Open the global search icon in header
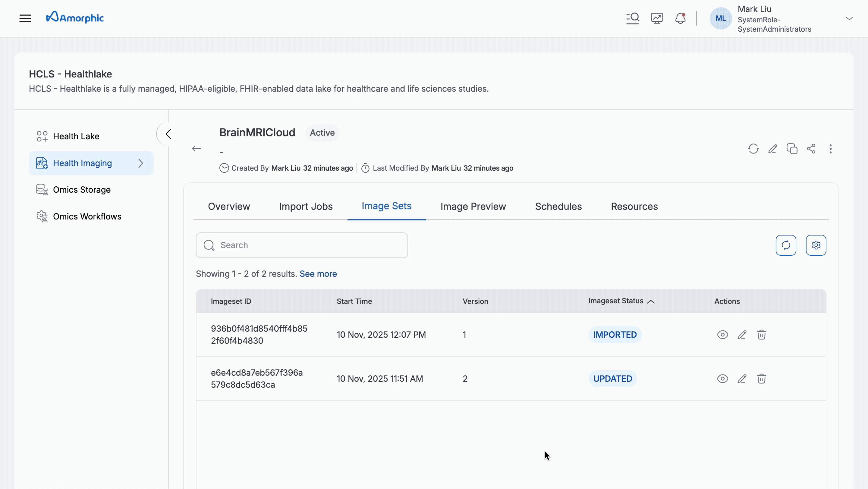The height and width of the screenshot is (489, 868). click(x=633, y=18)
